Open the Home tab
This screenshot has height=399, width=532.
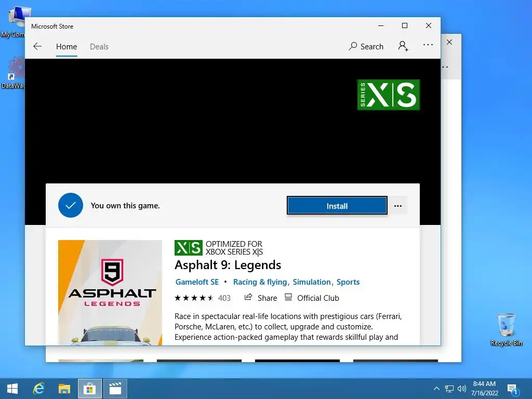[66, 46]
